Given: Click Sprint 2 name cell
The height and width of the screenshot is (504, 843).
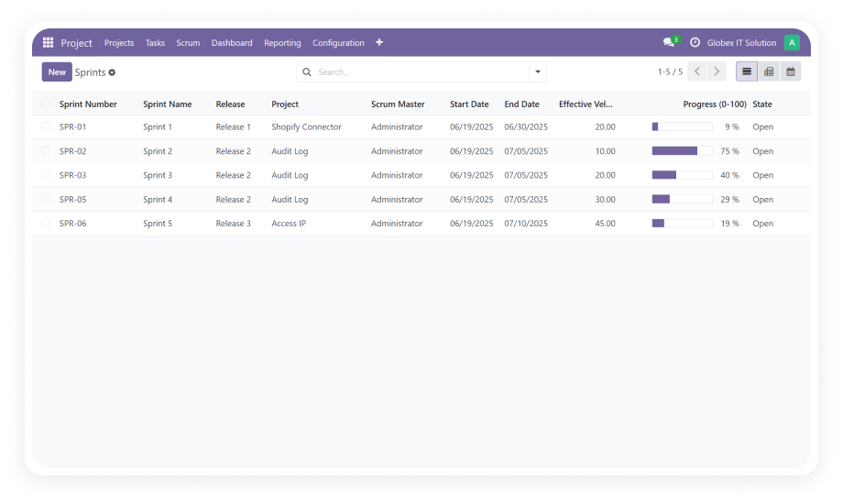Looking at the screenshot, I should pos(158,151).
